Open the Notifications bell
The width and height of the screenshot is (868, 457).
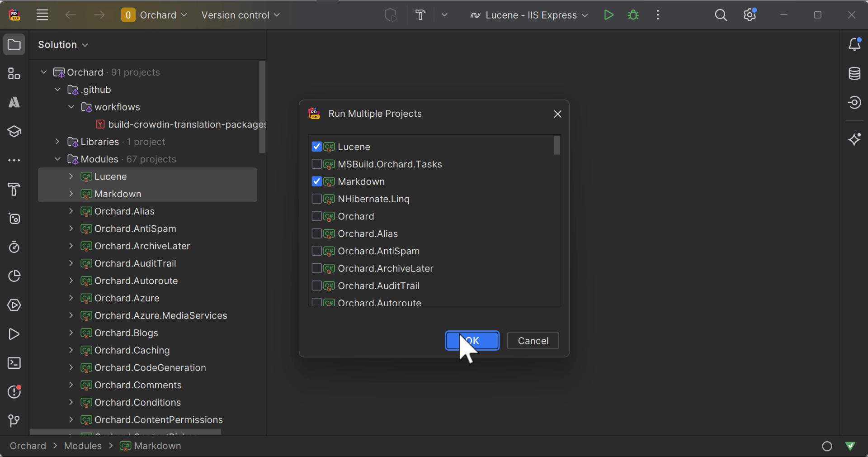(x=855, y=44)
